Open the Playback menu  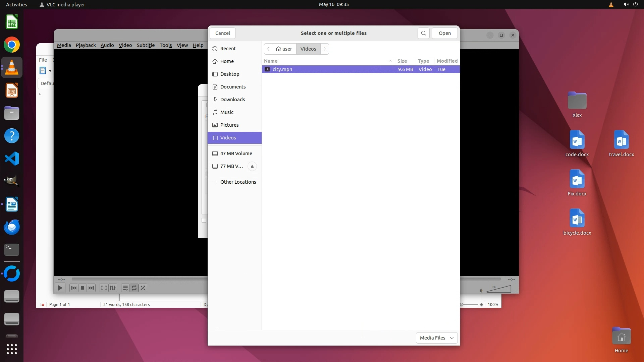tap(86, 45)
